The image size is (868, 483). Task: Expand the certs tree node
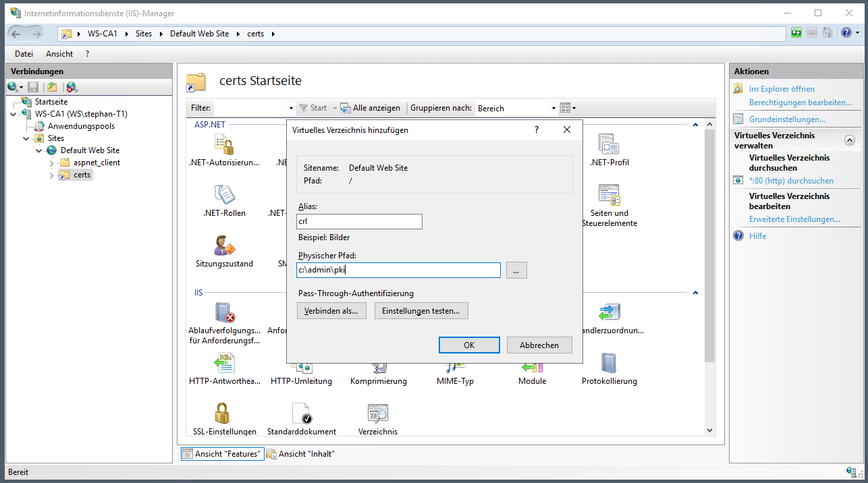click(51, 175)
